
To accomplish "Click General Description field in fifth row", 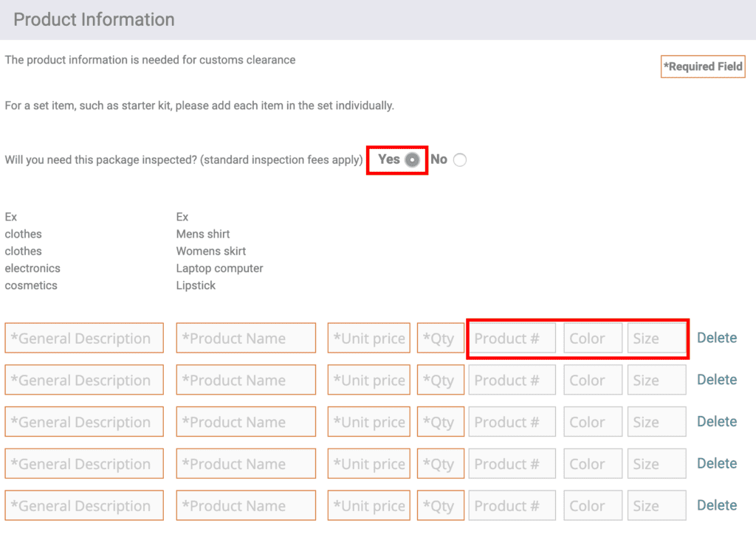I will [x=84, y=506].
